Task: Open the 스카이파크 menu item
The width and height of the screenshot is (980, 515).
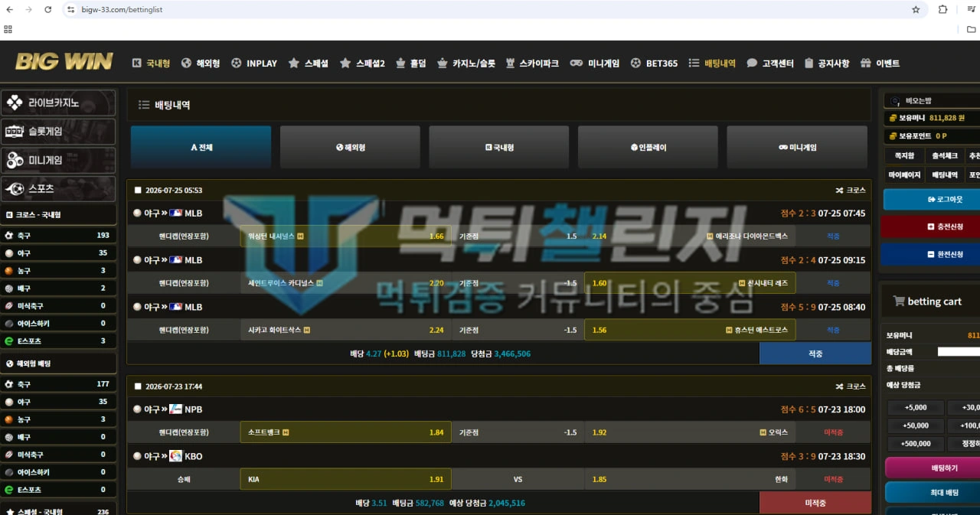Action: tap(532, 64)
